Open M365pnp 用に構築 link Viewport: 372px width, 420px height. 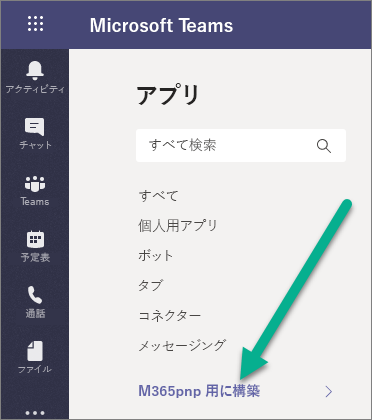coord(199,391)
